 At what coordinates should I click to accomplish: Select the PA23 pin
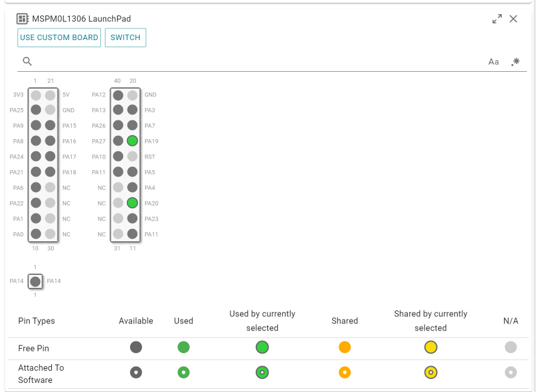132,219
